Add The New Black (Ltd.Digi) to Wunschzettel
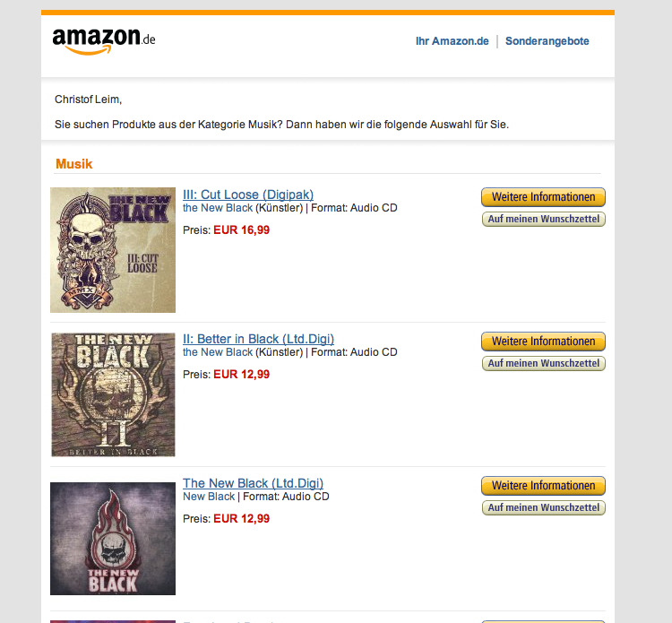This screenshot has height=623, width=672. 543,507
